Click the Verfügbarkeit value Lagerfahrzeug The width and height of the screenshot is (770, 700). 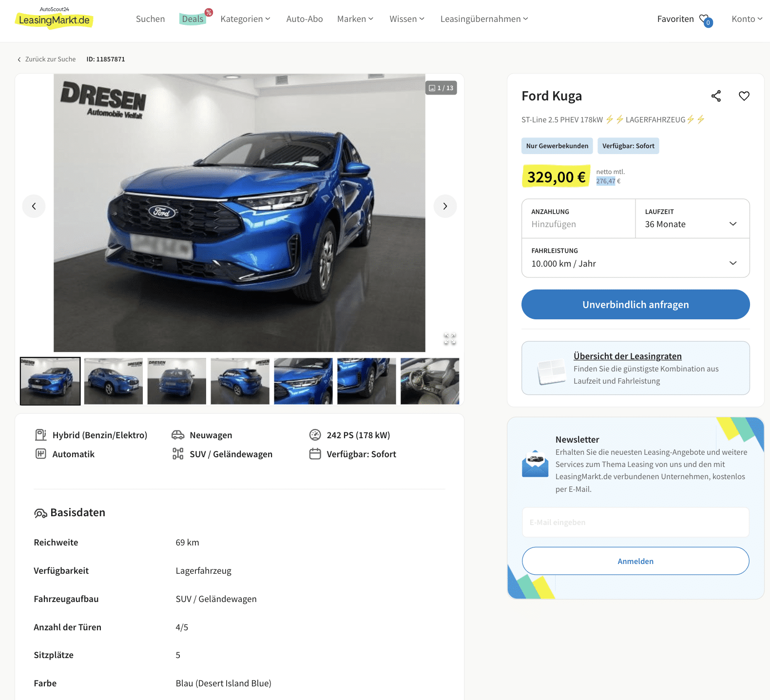tap(203, 571)
